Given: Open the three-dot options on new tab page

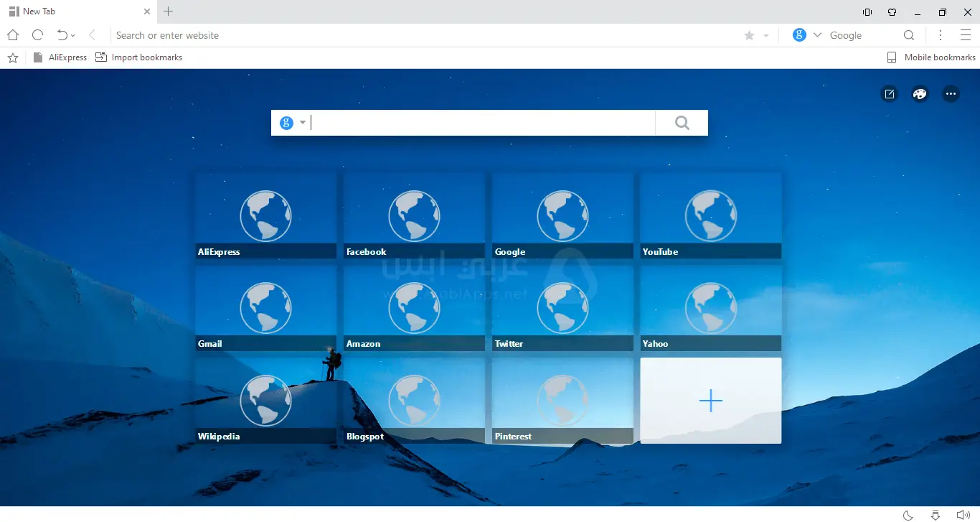Looking at the screenshot, I should point(951,94).
